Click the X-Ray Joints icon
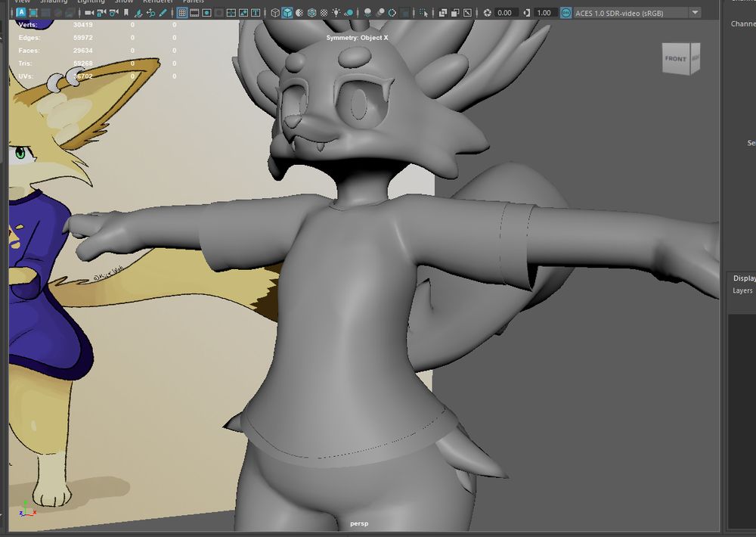The image size is (756, 537). click(468, 13)
